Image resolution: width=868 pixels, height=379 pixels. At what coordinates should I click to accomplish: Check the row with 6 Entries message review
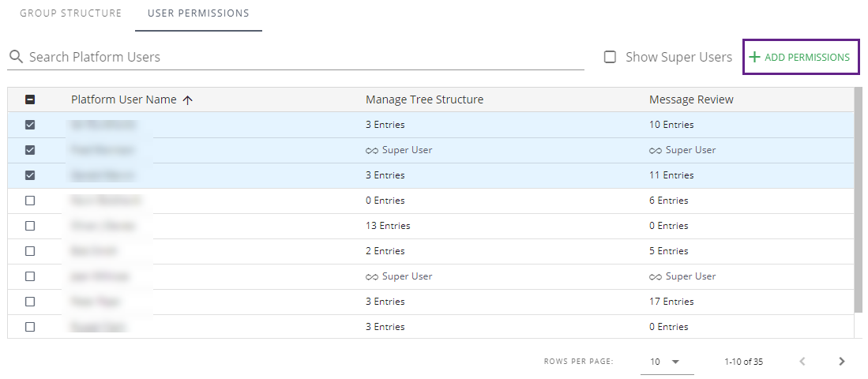tap(31, 201)
